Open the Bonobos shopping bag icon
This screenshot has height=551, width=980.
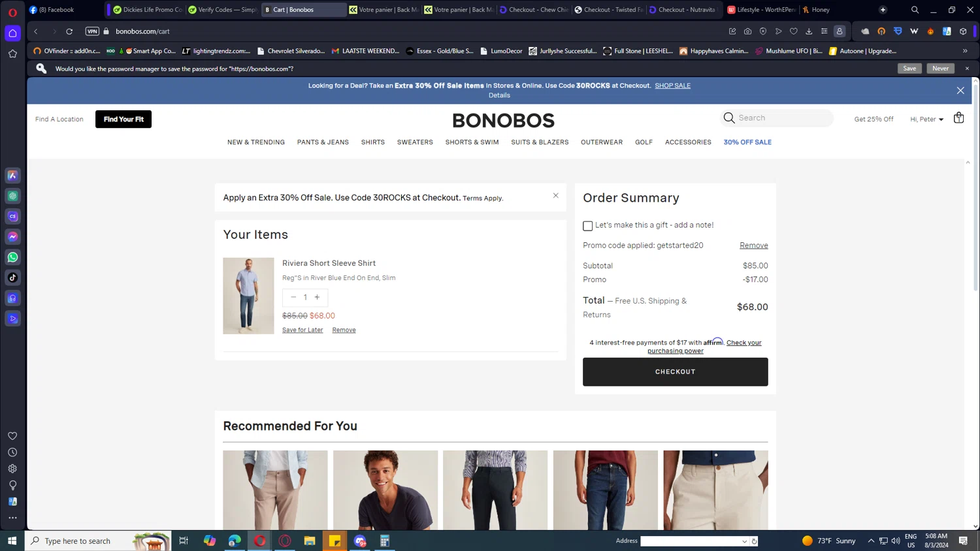[958, 118]
